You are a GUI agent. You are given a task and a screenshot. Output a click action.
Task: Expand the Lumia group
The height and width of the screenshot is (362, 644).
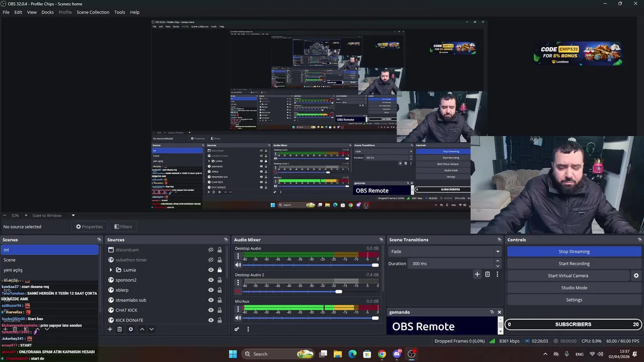click(111, 270)
